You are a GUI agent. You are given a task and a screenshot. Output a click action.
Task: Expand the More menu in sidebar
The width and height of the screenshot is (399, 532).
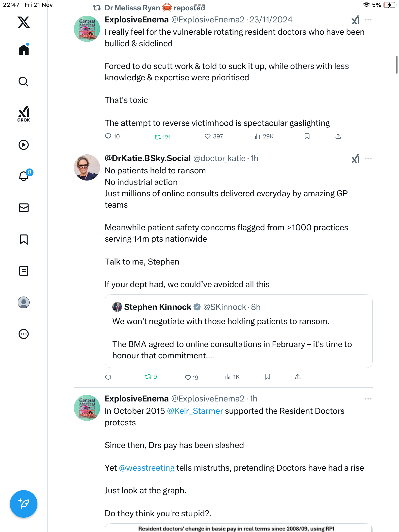click(24, 334)
